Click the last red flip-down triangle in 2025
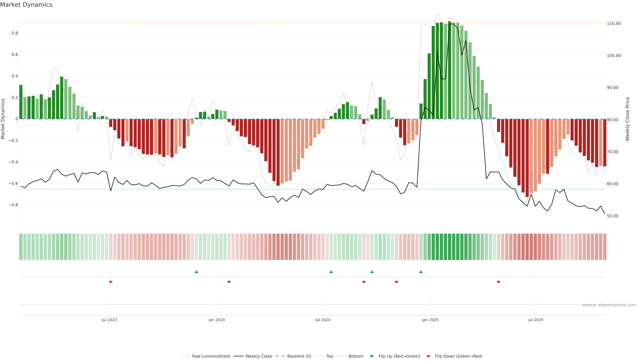The height and width of the screenshot is (362, 644). (498, 282)
